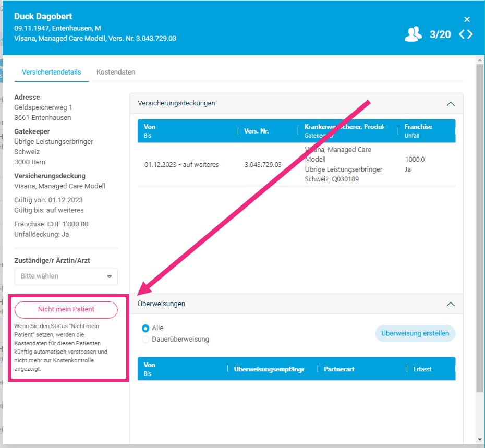This screenshot has width=485, height=448.
Task: Click address line Geldspeicherweg 1
Action: pos(43,107)
